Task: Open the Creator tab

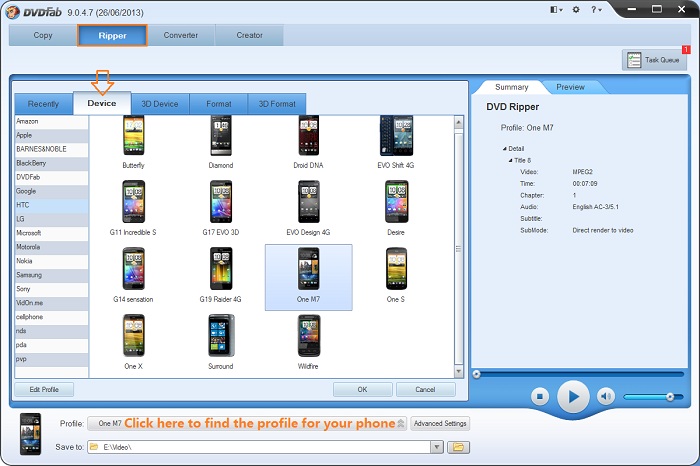Action: pos(250,35)
